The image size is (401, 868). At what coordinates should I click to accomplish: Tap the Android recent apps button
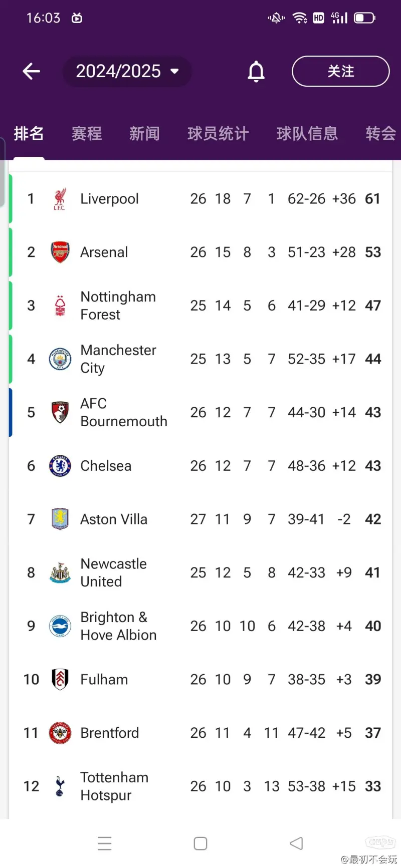coord(105,844)
